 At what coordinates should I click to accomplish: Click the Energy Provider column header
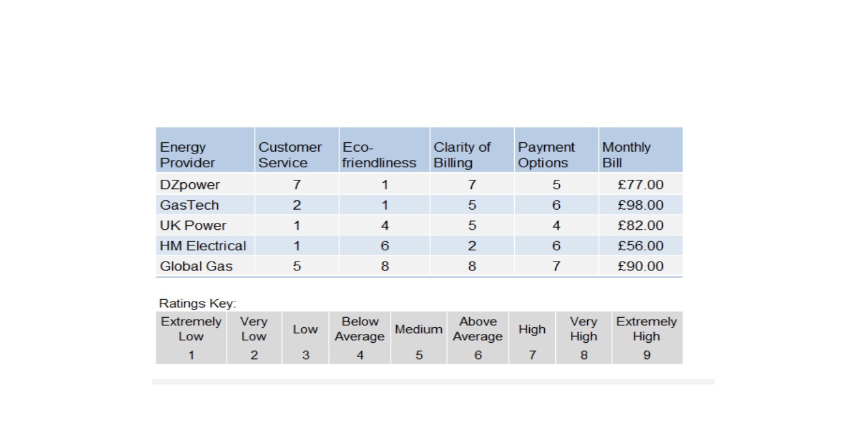coord(205,150)
